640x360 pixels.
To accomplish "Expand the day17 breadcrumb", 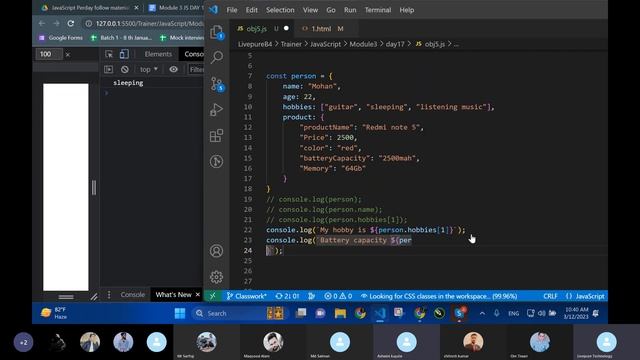I will pyautogui.click(x=395, y=44).
